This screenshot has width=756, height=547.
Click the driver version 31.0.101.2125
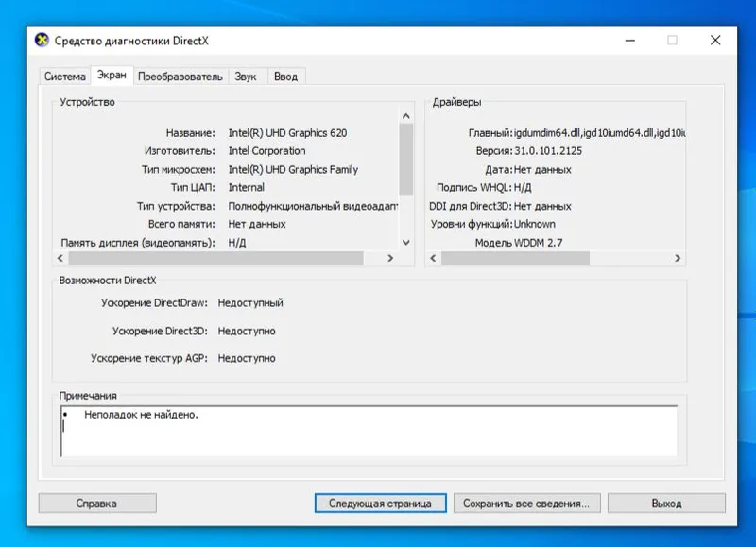[x=548, y=151]
